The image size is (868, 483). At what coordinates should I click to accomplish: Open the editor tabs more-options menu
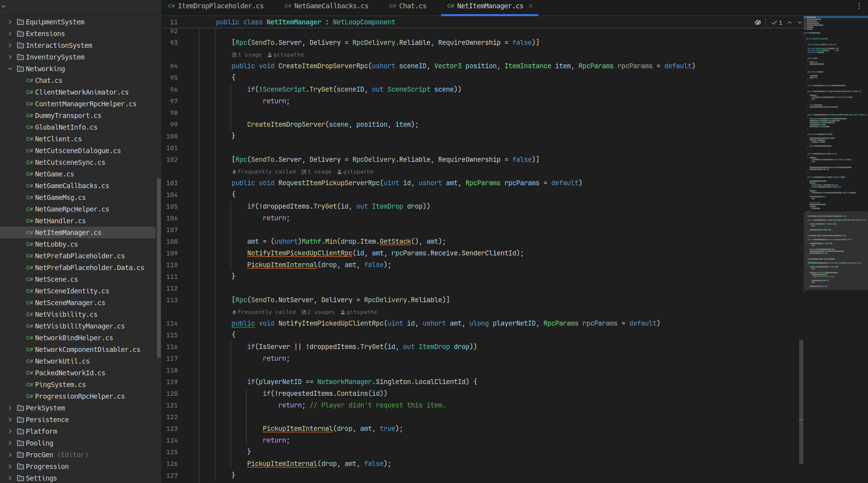(859, 6)
